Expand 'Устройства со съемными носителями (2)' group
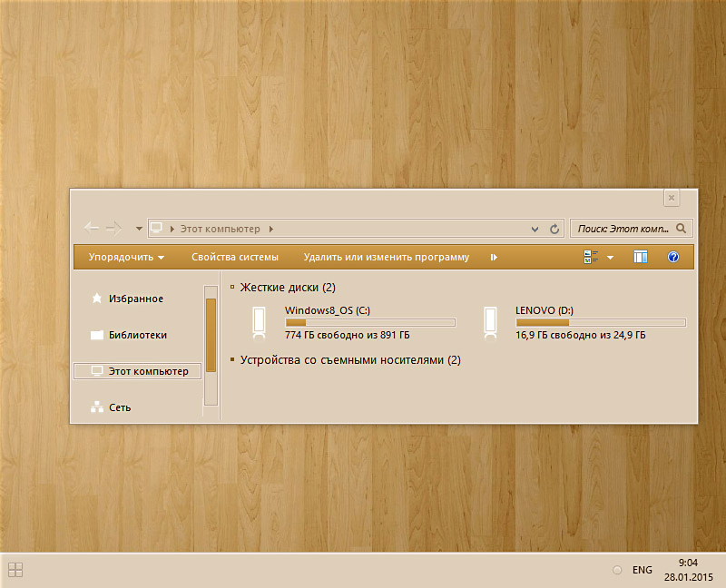 tap(232, 359)
